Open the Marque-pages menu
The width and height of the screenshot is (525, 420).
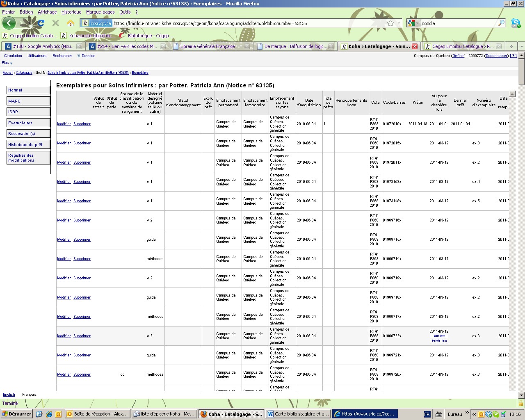100,12
